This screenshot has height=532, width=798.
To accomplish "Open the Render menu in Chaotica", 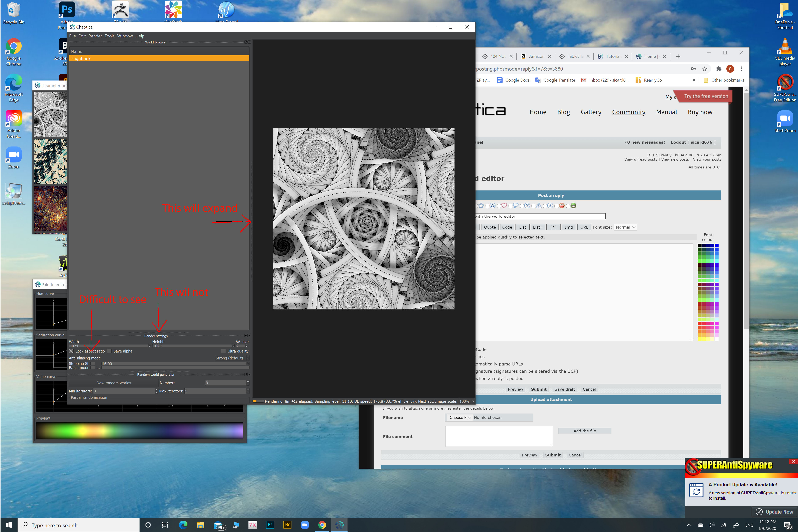I will pyautogui.click(x=95, y=36).
